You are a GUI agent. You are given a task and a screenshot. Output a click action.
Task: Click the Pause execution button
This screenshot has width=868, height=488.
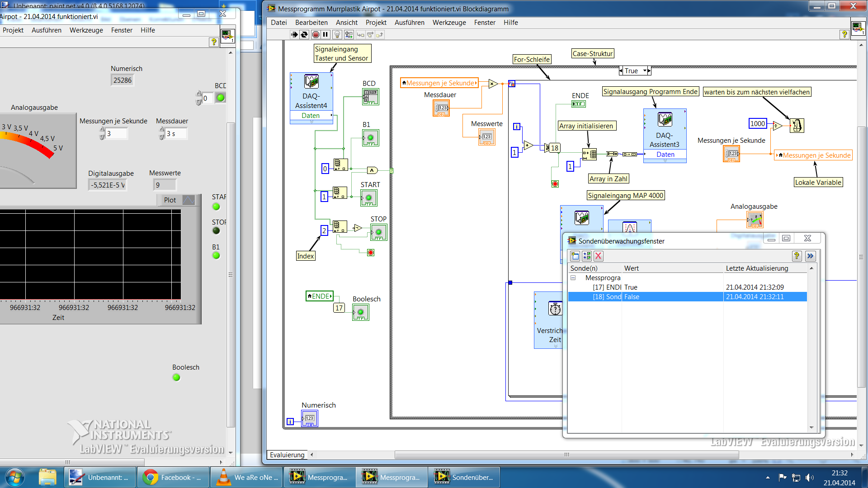tap(325, 35)
